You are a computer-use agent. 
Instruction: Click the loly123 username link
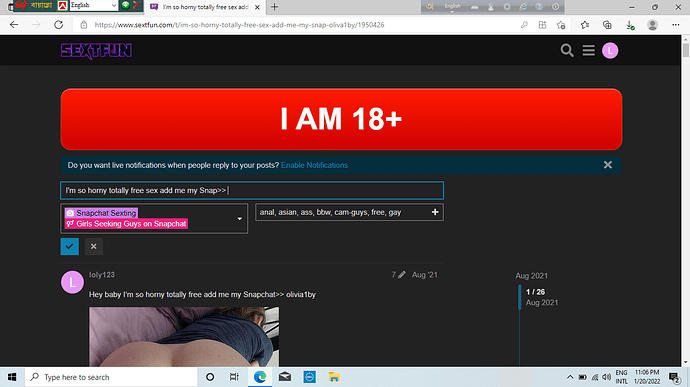tap(102, 275)
